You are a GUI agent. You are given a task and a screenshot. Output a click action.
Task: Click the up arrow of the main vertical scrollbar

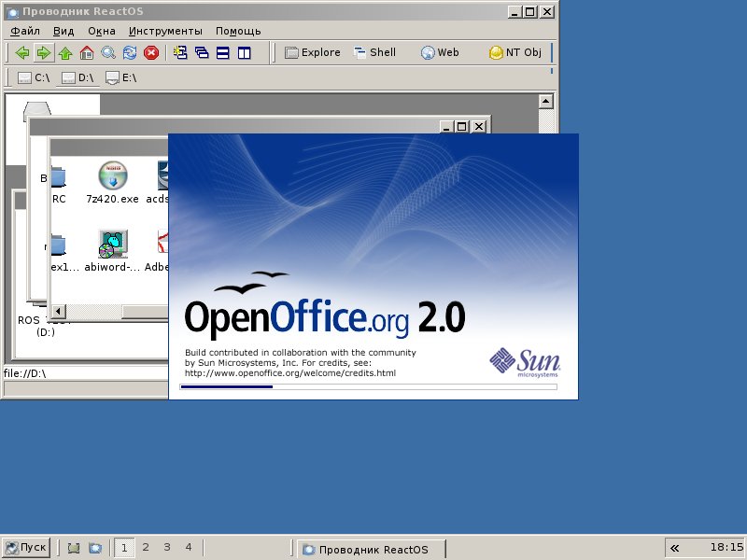click(545, 102)
